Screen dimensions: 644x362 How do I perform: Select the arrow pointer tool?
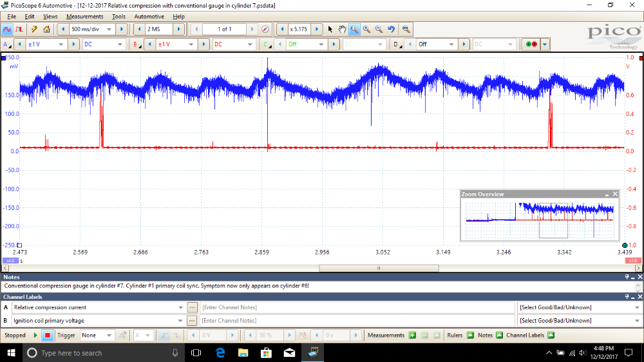(x=331, y=29)
